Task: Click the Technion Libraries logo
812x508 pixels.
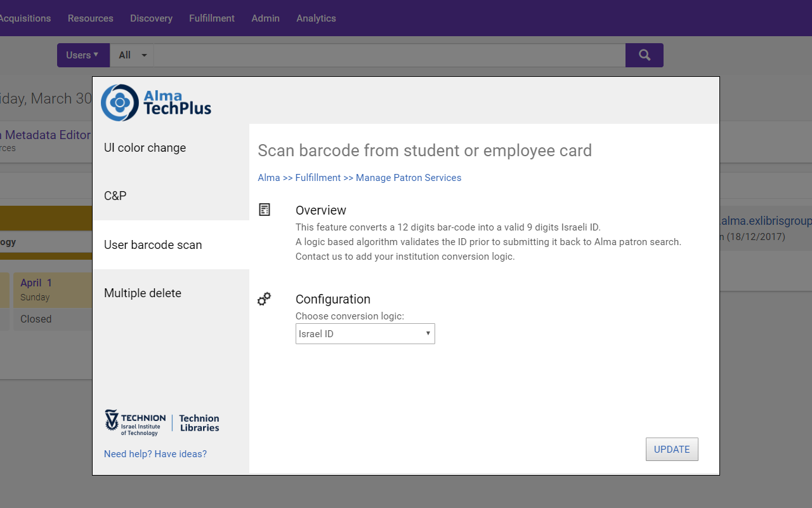Action: [x=162, y=422]
